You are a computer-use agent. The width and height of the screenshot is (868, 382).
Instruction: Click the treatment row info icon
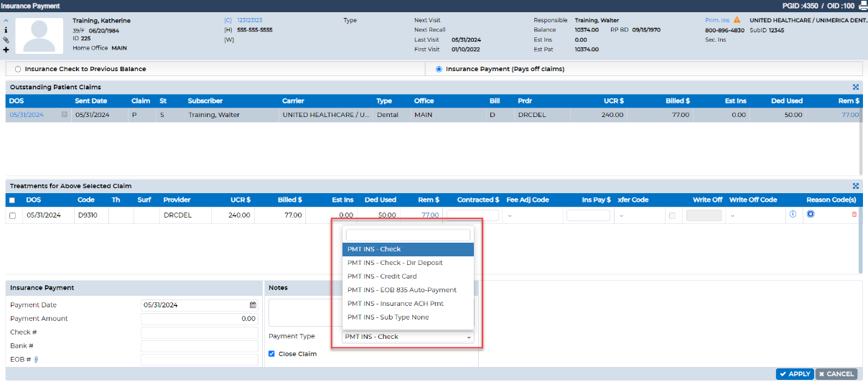(x=793, y=215)
